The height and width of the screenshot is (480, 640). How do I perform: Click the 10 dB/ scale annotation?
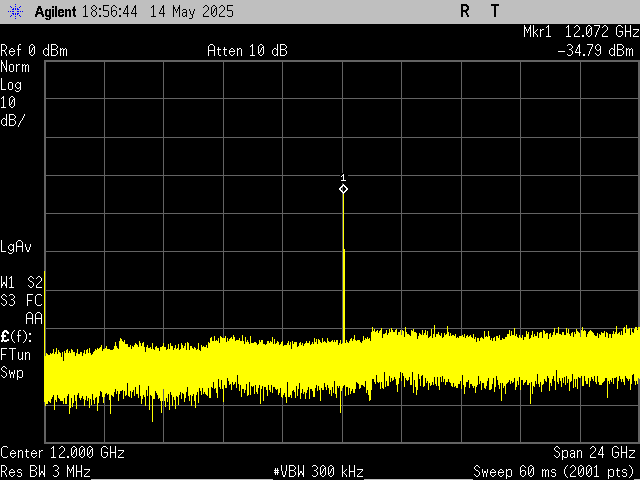point(12,111)
